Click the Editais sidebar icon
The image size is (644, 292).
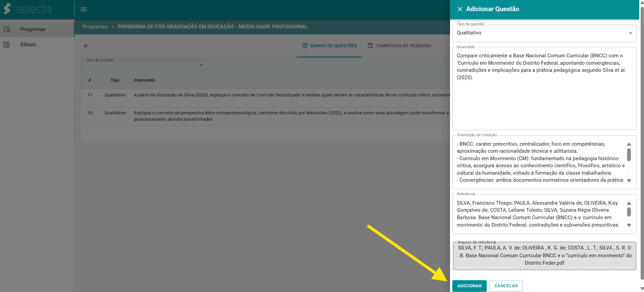coord(6,45)
